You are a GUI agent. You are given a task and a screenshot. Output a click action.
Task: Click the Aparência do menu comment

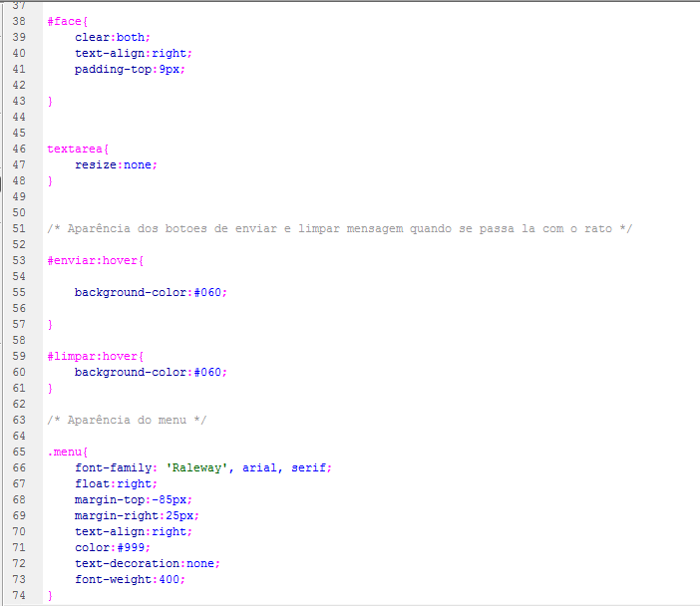(127, 420)
